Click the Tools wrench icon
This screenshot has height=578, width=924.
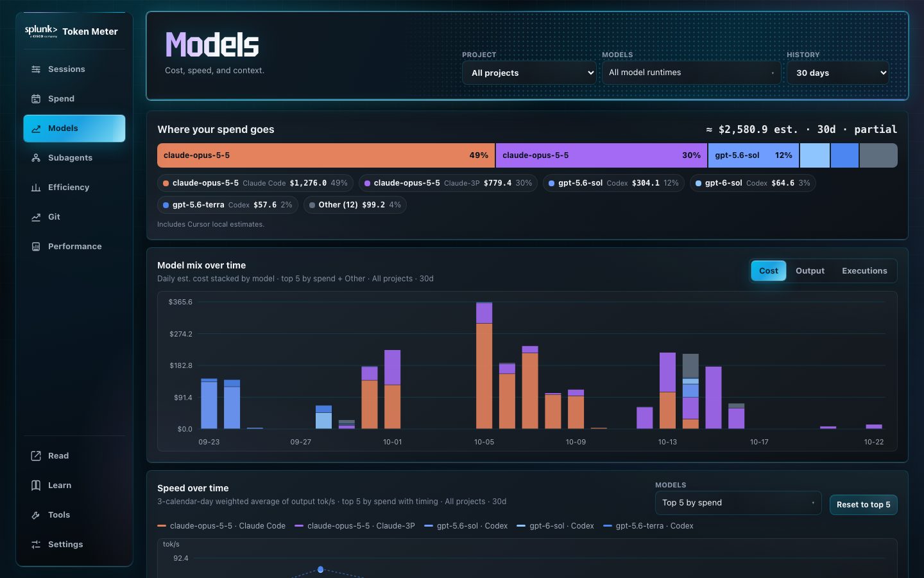36,515
